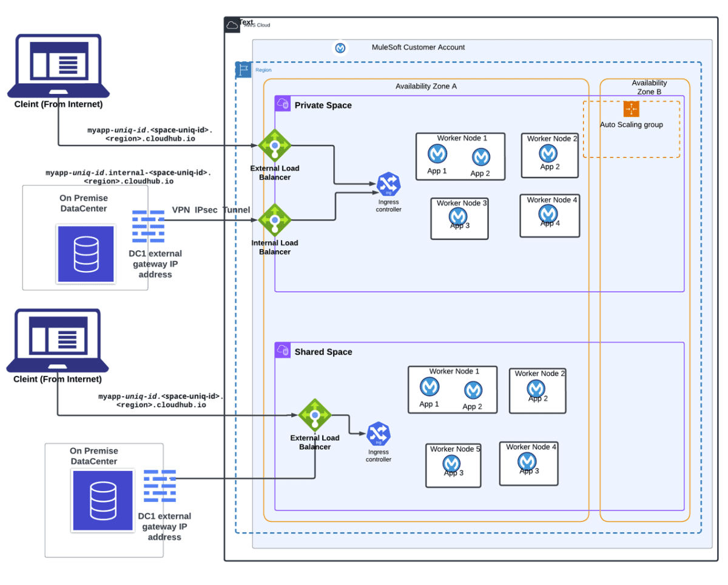Select App 2 icon in Shared Space Worker Node 2
Viewport: 728px width, 585px height.
(536, 389)
